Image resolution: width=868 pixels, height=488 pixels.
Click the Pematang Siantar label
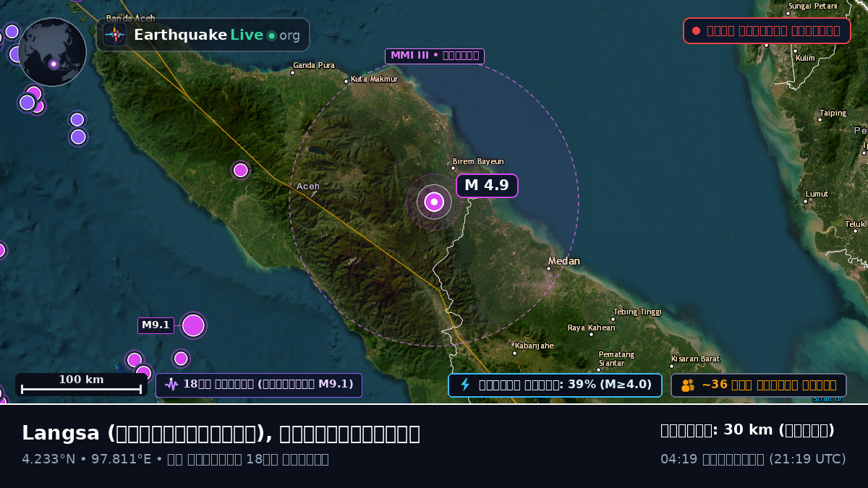tap(616, 359)
